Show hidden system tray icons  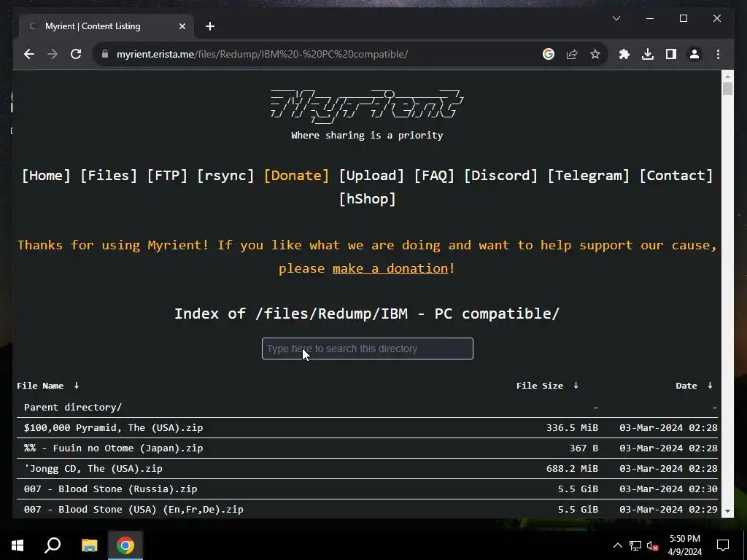coord(617,545)
